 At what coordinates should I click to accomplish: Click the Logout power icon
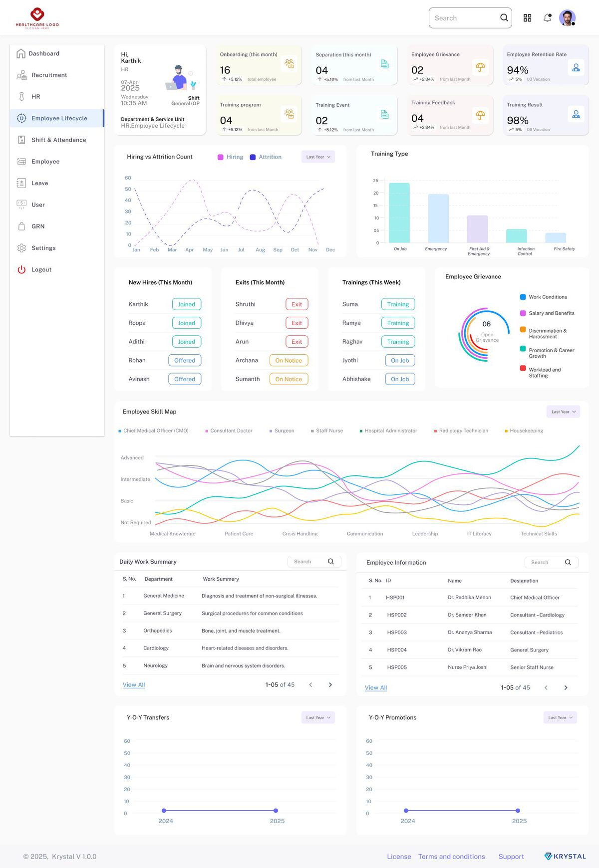point(21,269)
